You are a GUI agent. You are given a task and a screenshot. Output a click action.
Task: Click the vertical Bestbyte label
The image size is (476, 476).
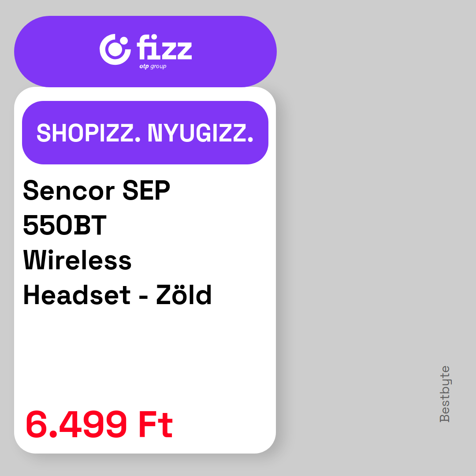click(x=445, y=394)
